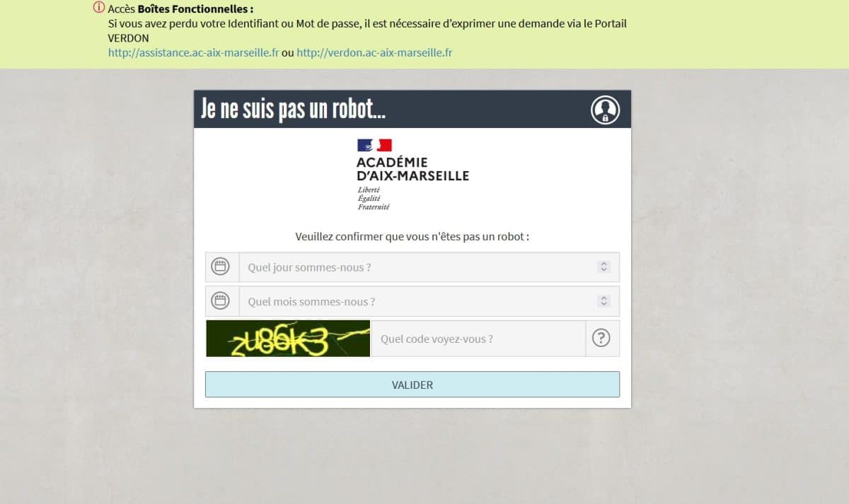Open the "Quel jour sommes-nous ?" dropdown
This screenshot has width=849, height=504.
tap(429, 267)
